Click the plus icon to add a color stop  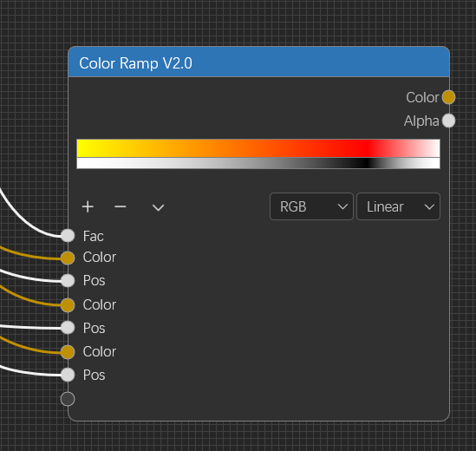point(88,206)
